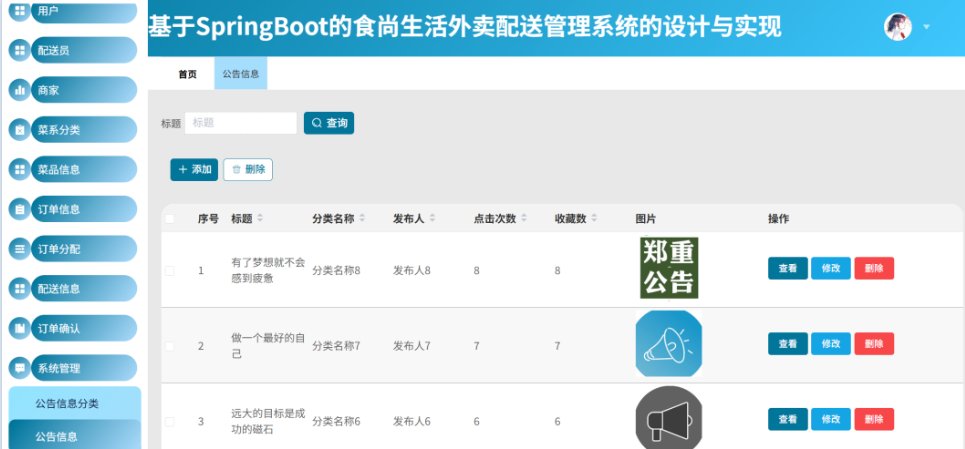Open the gray megaphone thumbnail in row 3

[669, 418]
